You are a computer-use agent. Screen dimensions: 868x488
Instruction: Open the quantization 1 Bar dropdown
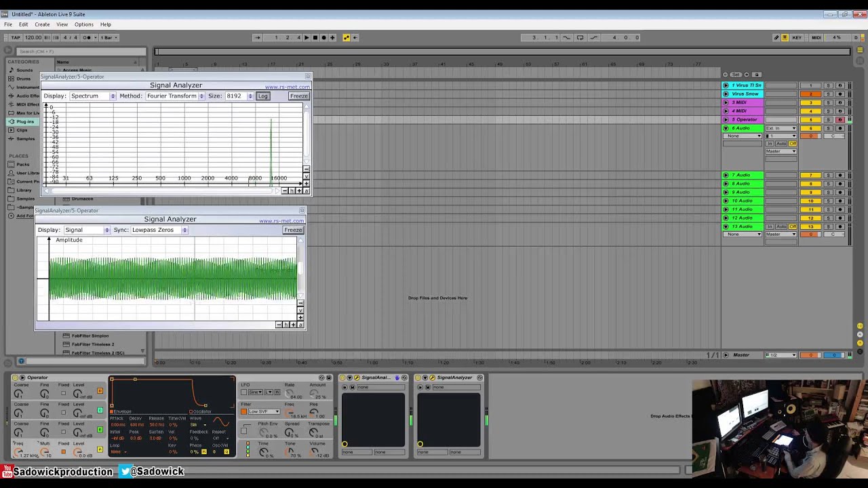pyautogui.click(x=109, y=37)
